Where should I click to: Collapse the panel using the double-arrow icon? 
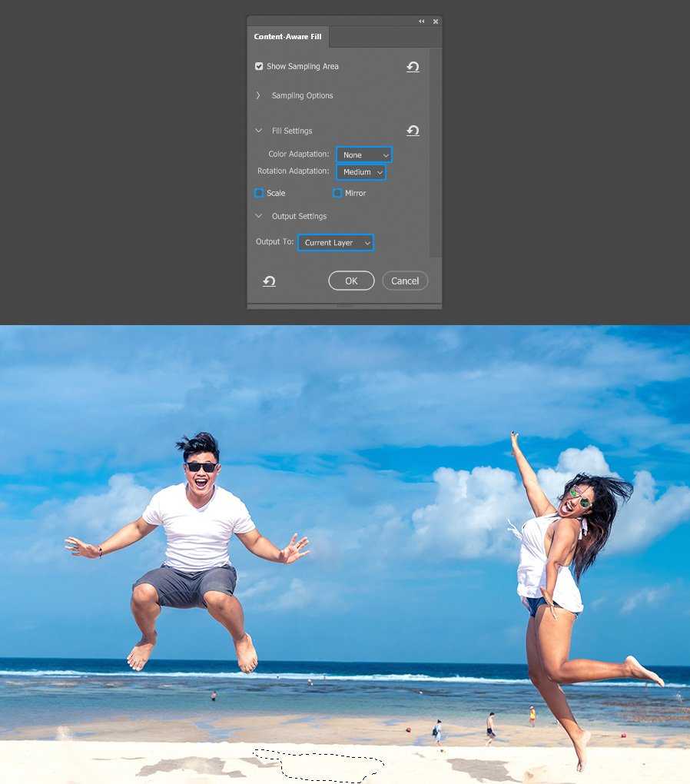point(421,22)
